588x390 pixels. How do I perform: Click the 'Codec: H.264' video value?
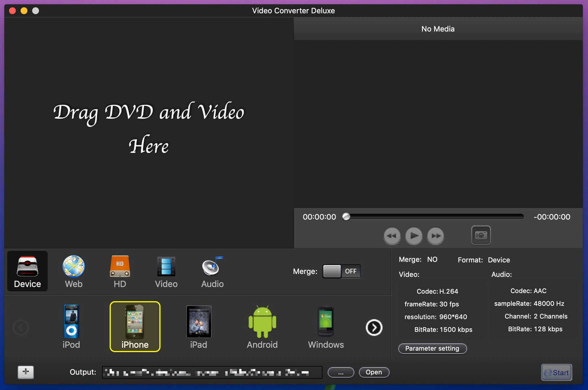point(437,291)
